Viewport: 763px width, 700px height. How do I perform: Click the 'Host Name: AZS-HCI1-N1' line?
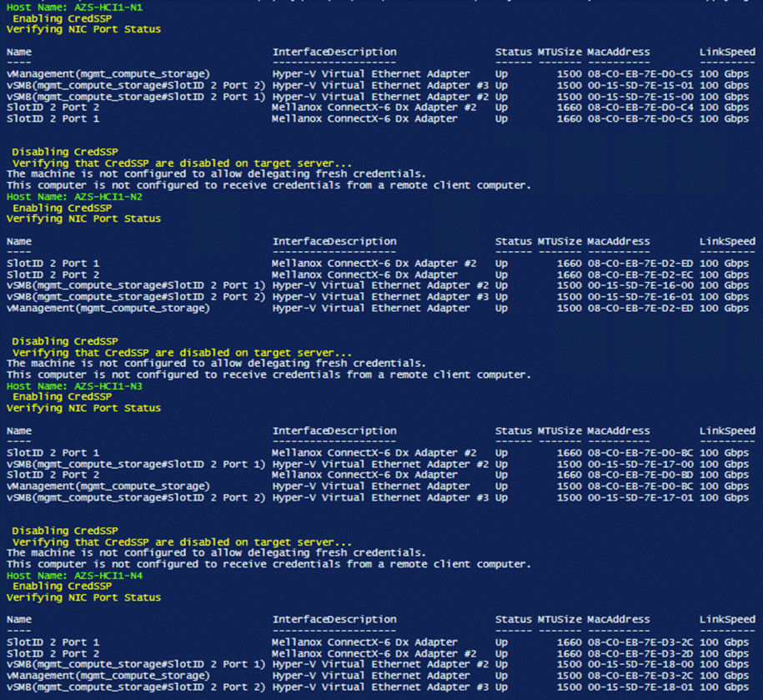[74, 8]
